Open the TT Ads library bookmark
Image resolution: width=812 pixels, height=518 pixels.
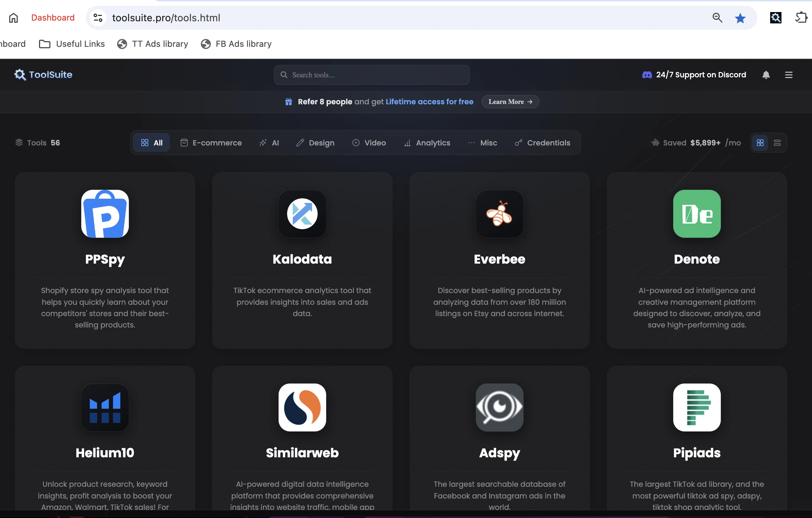(153, 44)
